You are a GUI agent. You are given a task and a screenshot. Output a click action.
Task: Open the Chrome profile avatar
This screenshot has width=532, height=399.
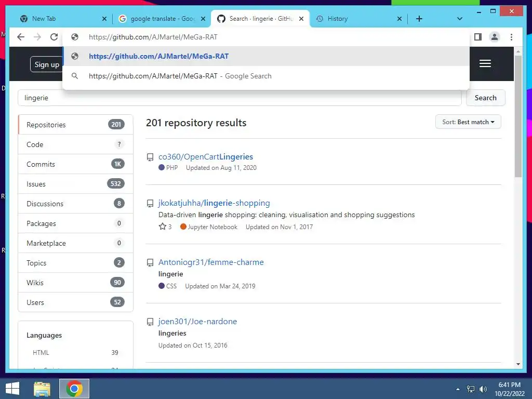click(x=495, y=37)
